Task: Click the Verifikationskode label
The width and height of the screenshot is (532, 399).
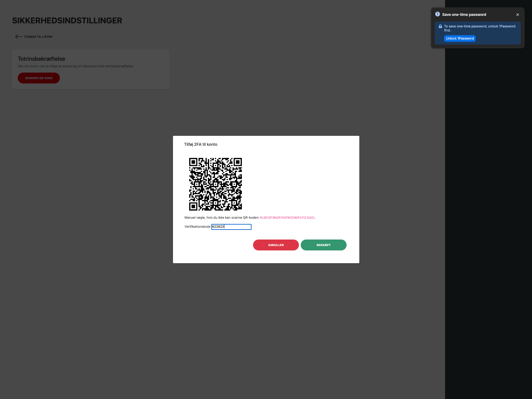Action: tap(197, 227)
